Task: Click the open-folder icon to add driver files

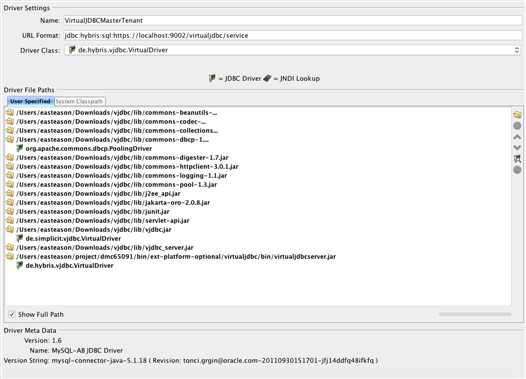Action: [517, 115]
